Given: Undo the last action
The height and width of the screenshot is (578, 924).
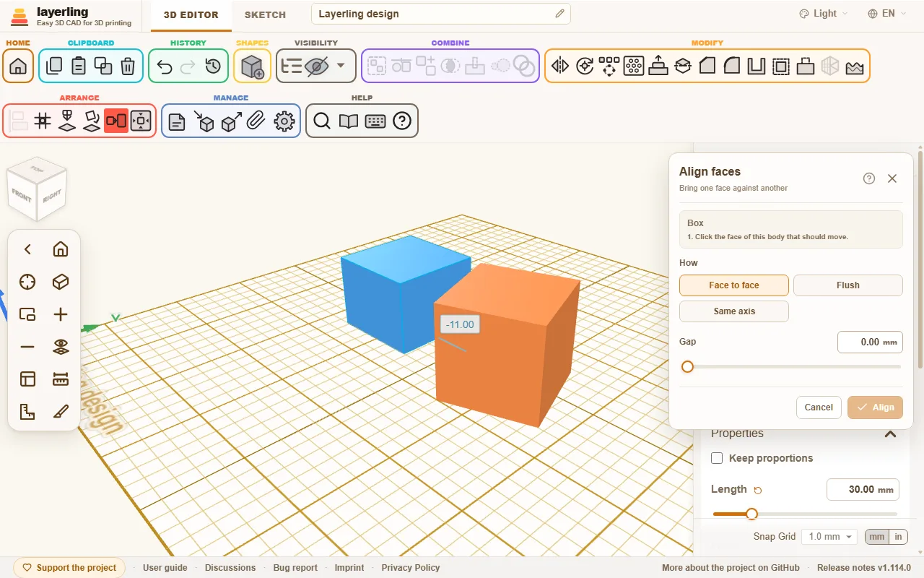Looking at the screenshot, I should click(164, 66).
